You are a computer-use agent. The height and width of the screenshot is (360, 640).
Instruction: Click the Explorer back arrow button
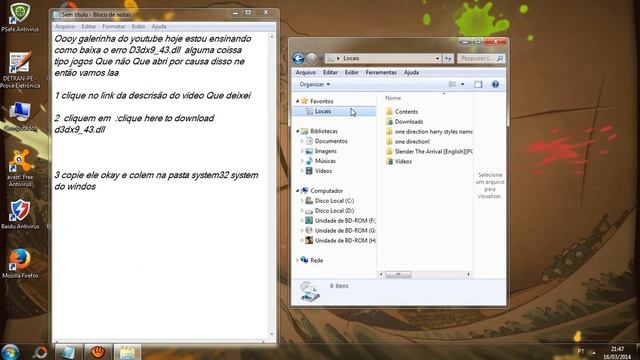tap(298, 58)
